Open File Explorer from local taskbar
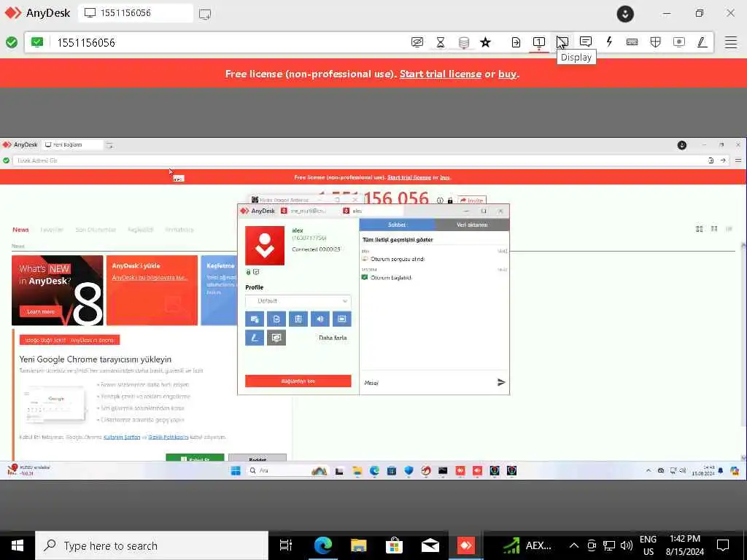The width and height of the screenshot is (747, 560). click(358, 545)
